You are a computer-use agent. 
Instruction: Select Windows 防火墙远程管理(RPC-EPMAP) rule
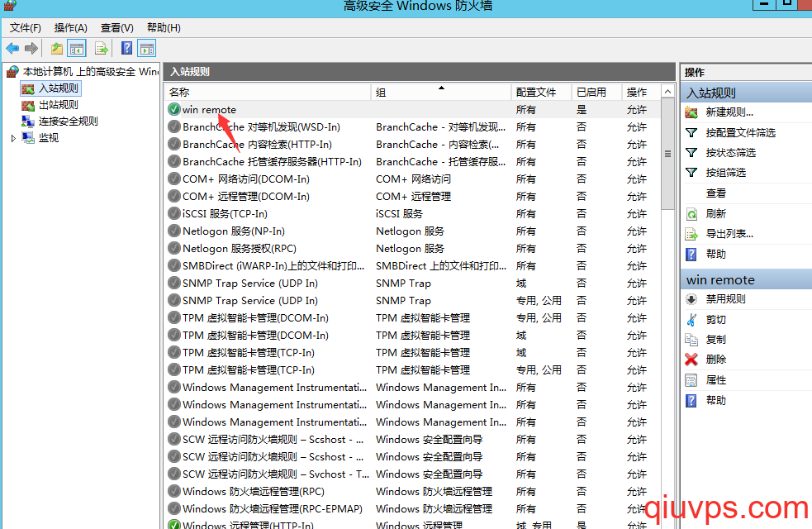[413, 509]
